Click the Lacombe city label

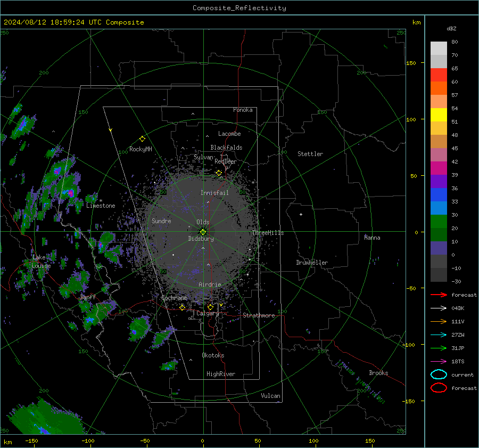click(x=229, y=134)
